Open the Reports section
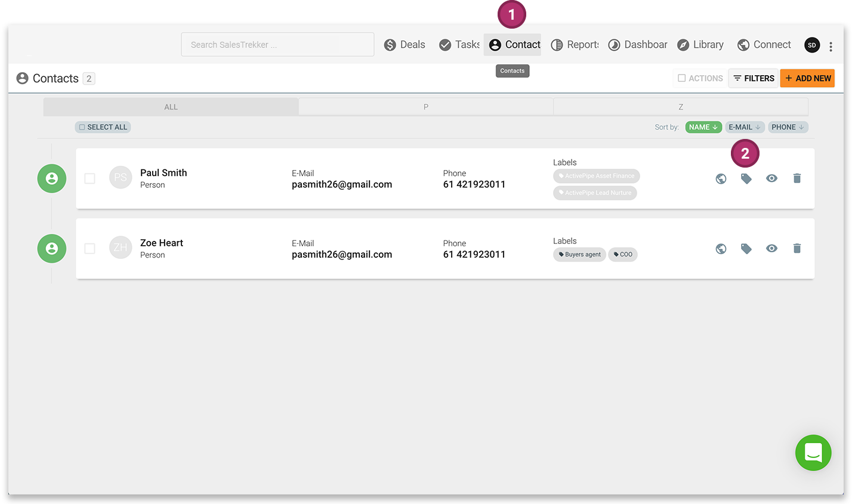 point(575,45)
